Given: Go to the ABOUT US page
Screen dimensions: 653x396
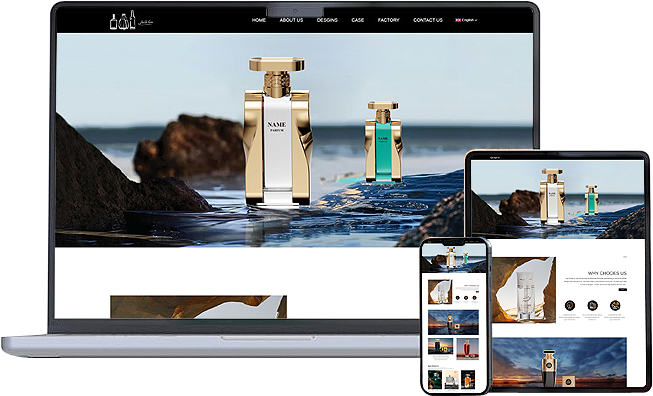Looking at the screenshot, I should coord(291,20).
